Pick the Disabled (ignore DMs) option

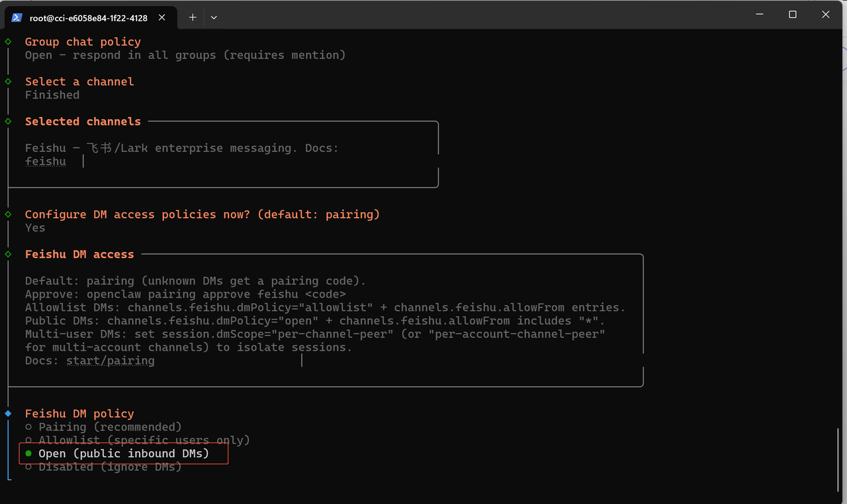click(x=103, y=467)
